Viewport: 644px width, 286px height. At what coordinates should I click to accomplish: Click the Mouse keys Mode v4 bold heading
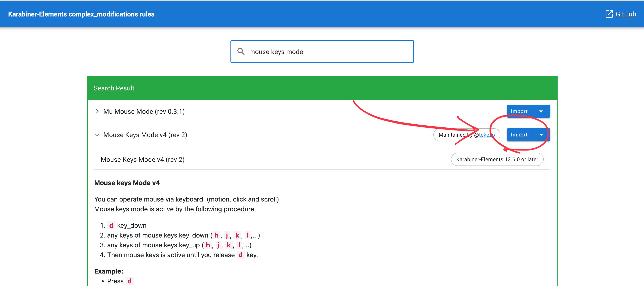click(127, 183)
